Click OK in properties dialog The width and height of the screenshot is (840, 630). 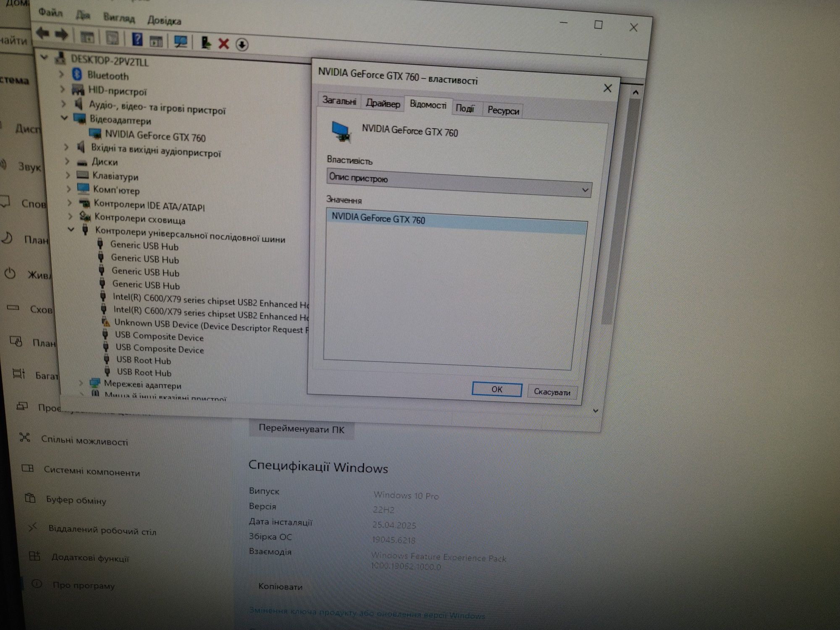[497, 389]
